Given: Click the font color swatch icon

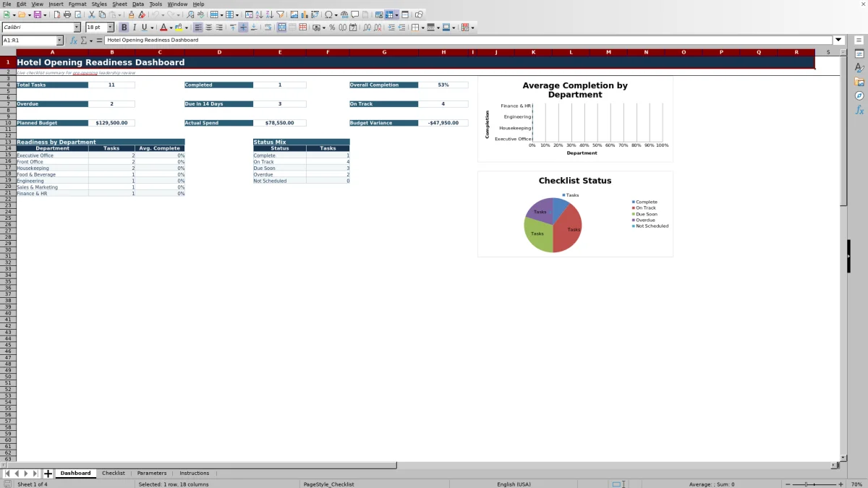Looking at the screenshot, I should [163, 27].
